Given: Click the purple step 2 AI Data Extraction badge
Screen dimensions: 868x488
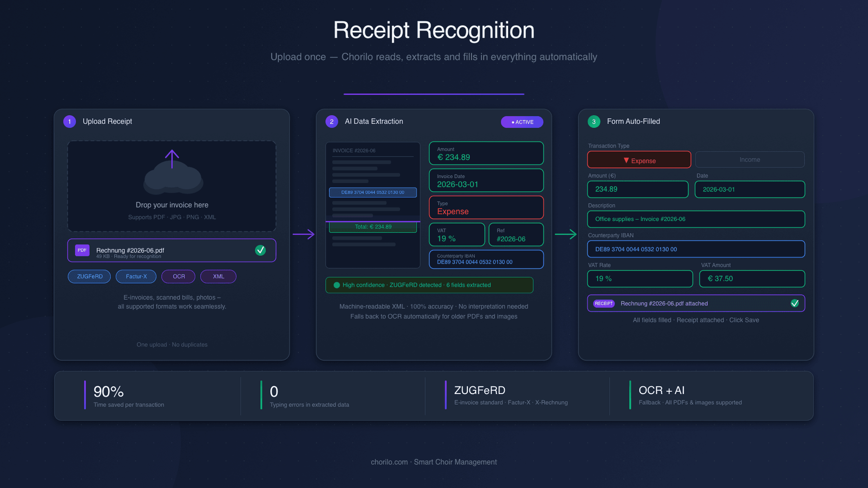Looking at the screenshot, I should pos(332,122).
